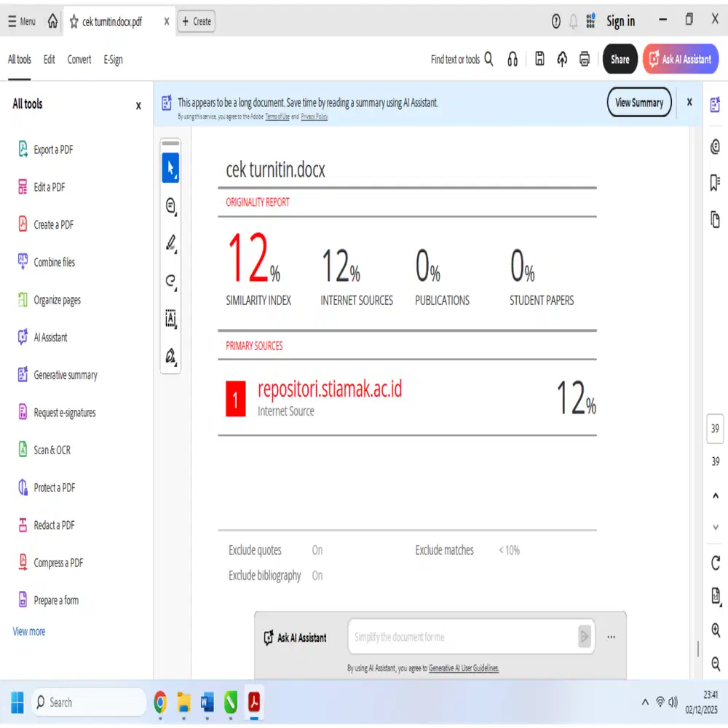Jump to next page with the down chevron

(x=715, y=526)
